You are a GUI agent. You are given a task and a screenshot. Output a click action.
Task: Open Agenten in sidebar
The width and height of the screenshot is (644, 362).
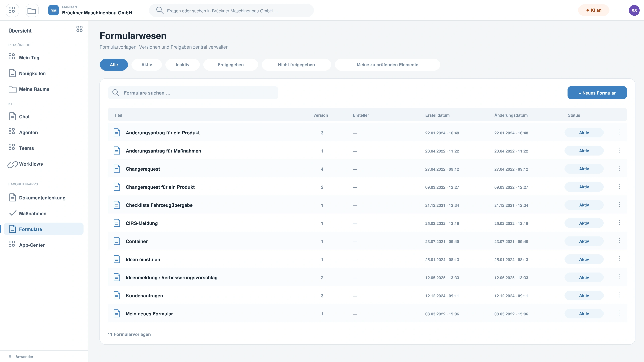[43, 132]
